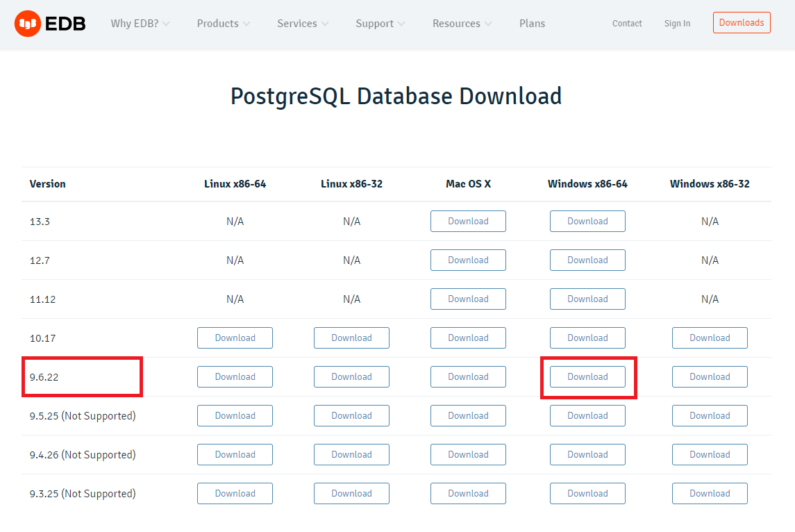
Task: Download version 9.4.26 for Linux x86-32
Action: [x=351, y=454]
